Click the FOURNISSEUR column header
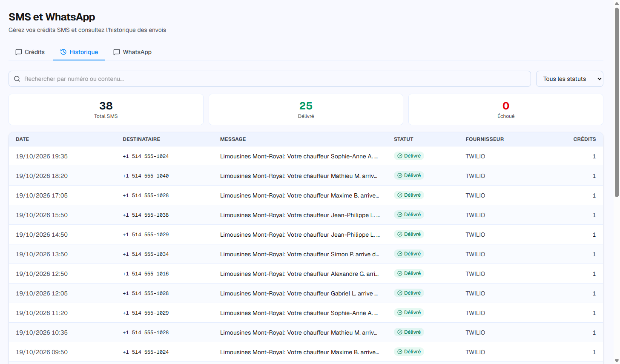This screenshot has width=620, height=364. (x=485, y=139)
